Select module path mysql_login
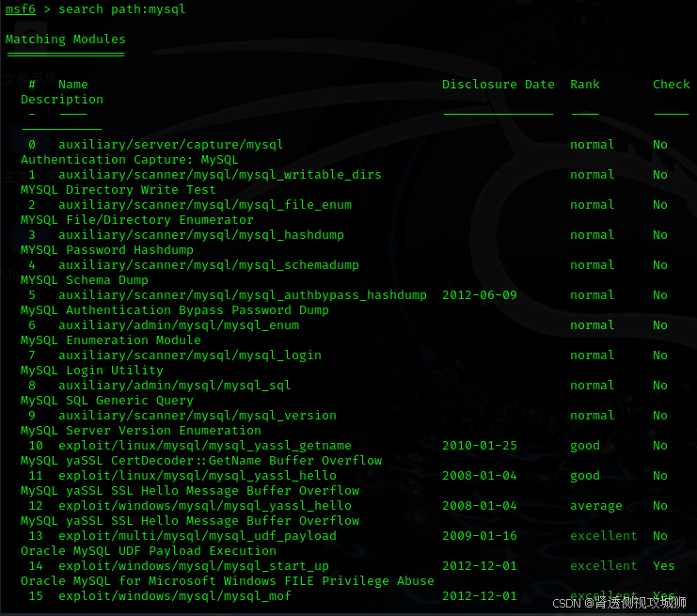Viewport: 697px width, 616px height. coord(190,355)
